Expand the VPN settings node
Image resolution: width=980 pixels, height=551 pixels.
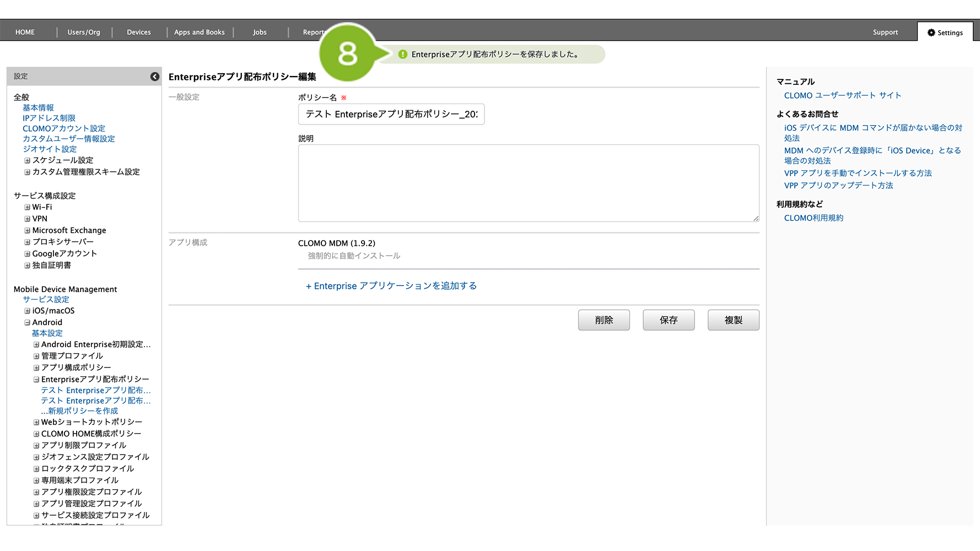coord(27,219)
